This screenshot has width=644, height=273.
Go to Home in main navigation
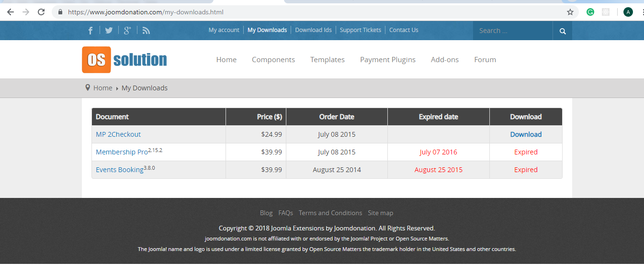[226, 59]
